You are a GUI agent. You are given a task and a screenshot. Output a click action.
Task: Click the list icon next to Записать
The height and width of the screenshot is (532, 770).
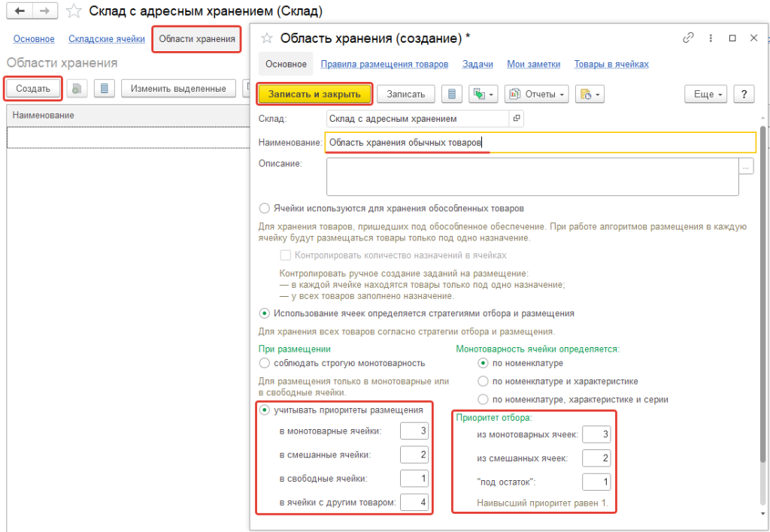point(451,94)
